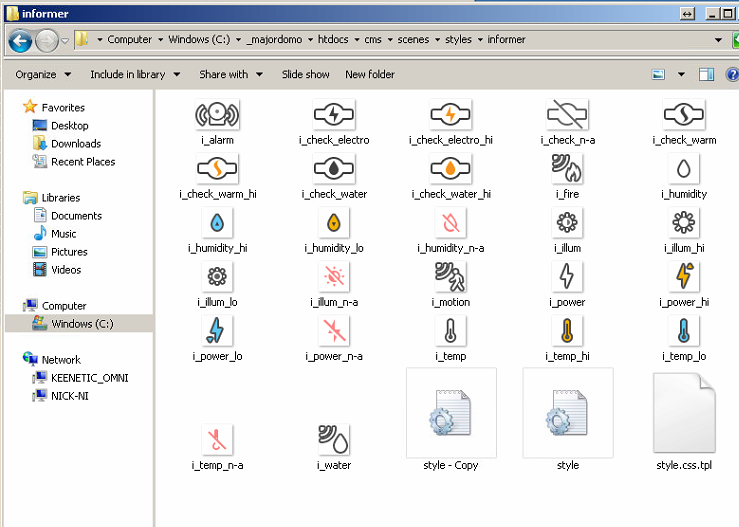Expand the Include in library menu

tap(134, 74)
